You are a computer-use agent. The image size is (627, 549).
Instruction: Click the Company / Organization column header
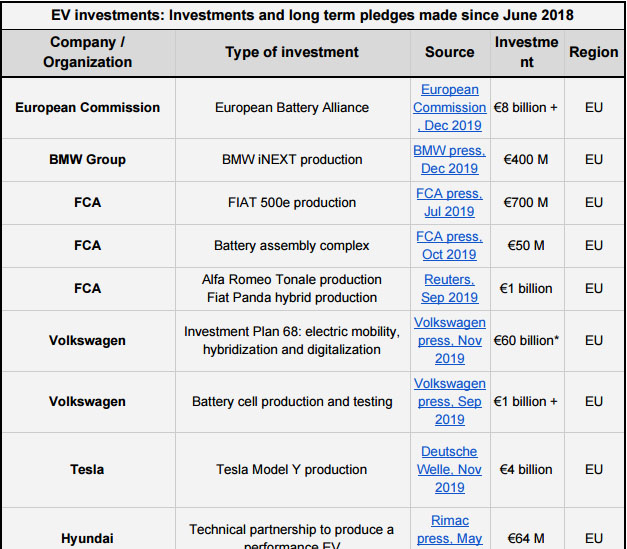(x=87, y=52)
